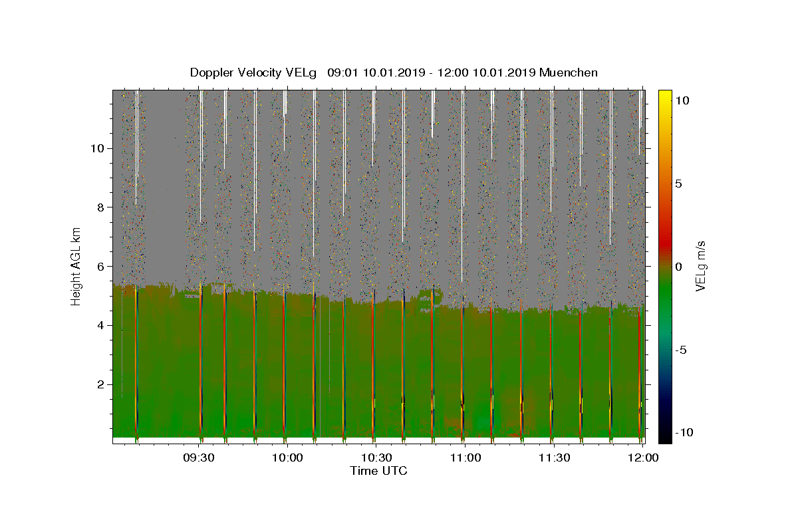Viewport: 798px width, 532px height.
Task: Click the 11:30 time tick label
Action: (x=554, y=458)
